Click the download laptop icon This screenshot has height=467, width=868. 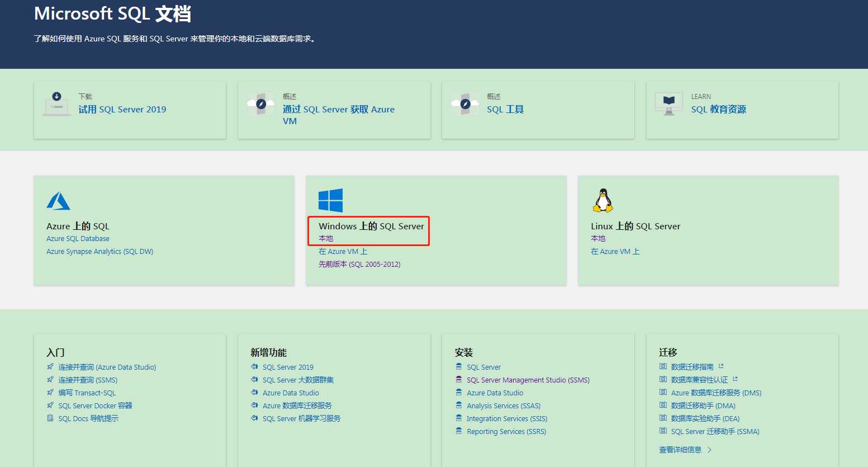(x=56, y=104)
